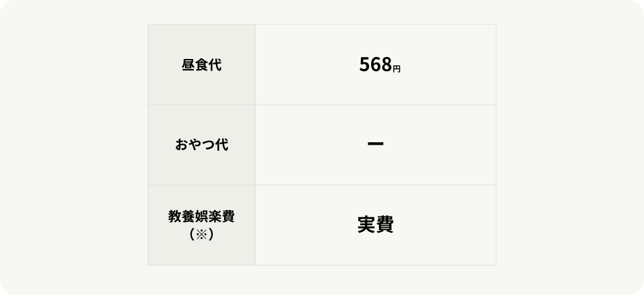Click the dash in おやつ代 row
Image resolution: width=644 pixels, height=295 pixels.
(376, 145)
